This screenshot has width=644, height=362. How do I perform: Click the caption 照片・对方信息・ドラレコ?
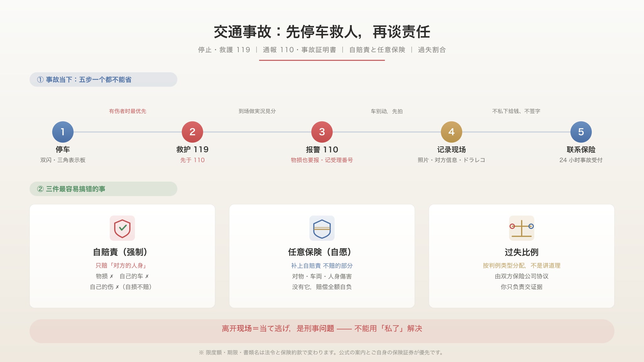pos(452,160)
